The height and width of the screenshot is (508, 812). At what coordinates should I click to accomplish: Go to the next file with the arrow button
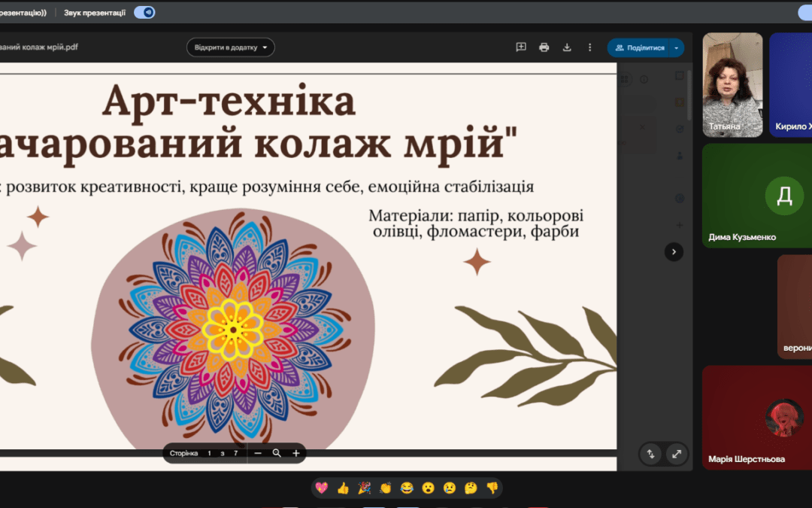(x=674, y=252)
